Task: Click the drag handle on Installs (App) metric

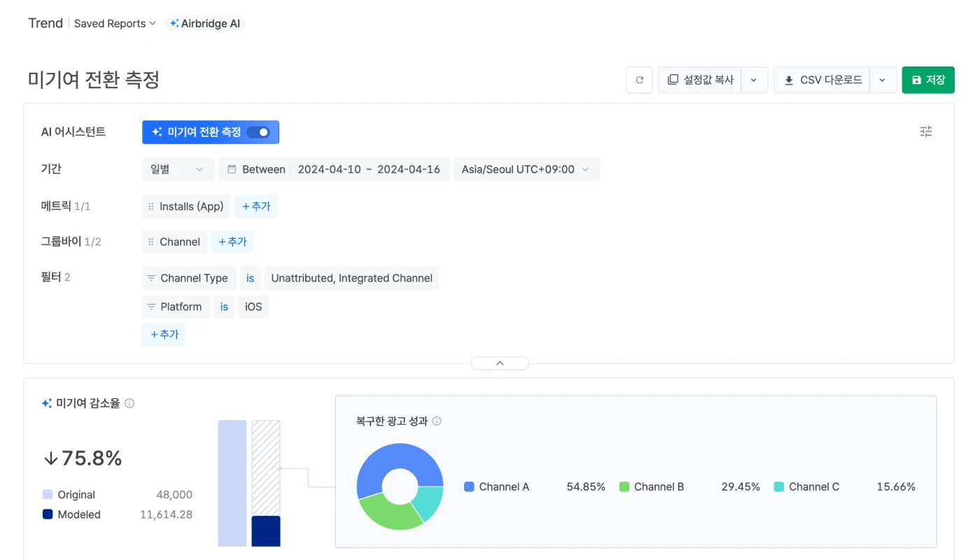Action: [151, 206]
